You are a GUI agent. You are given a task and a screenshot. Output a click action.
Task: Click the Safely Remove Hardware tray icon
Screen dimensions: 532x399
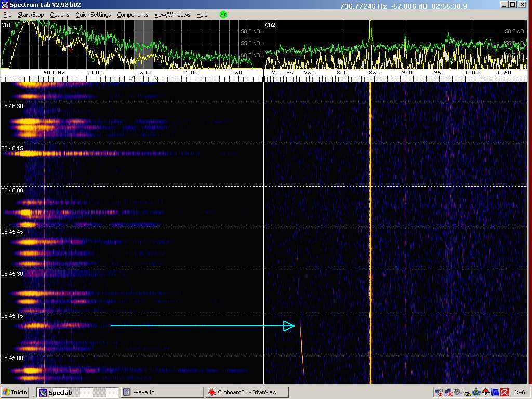pos(467,392)
